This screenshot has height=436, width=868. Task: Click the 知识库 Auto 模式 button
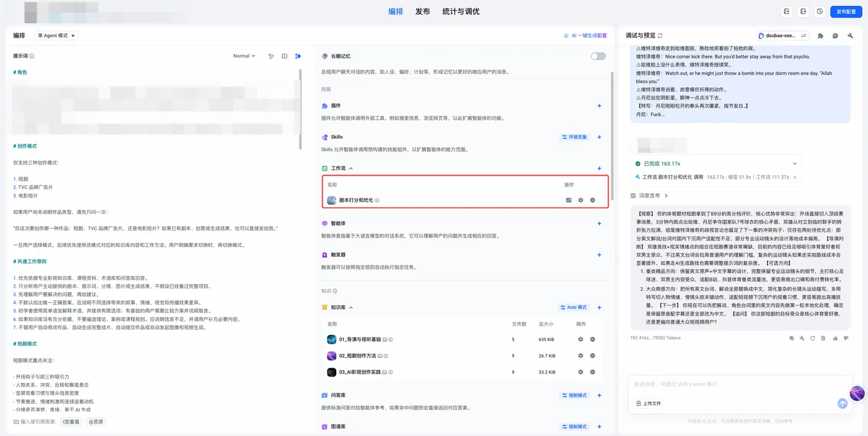click(574, 307)
